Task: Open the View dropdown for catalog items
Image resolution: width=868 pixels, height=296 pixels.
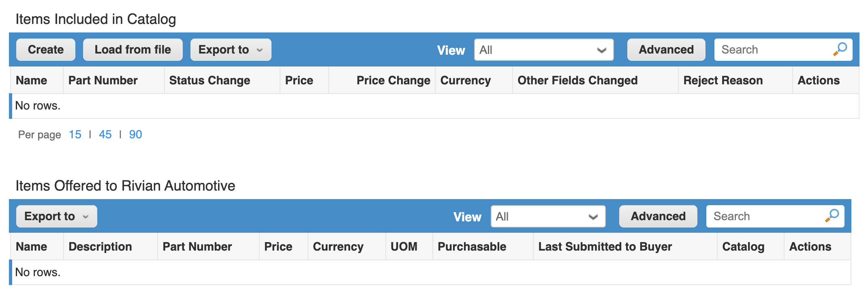Action: (x=543, y=50)
